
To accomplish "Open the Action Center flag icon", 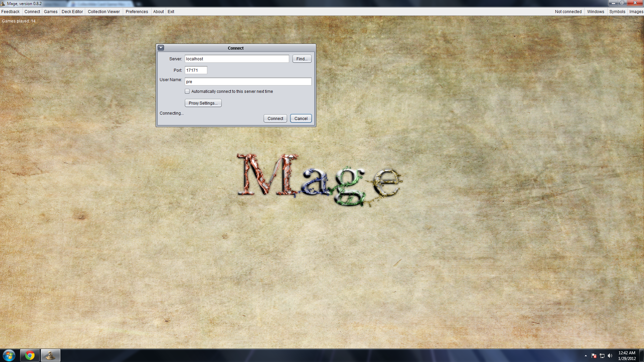I will pyautogui.click(x=594, y=356).
